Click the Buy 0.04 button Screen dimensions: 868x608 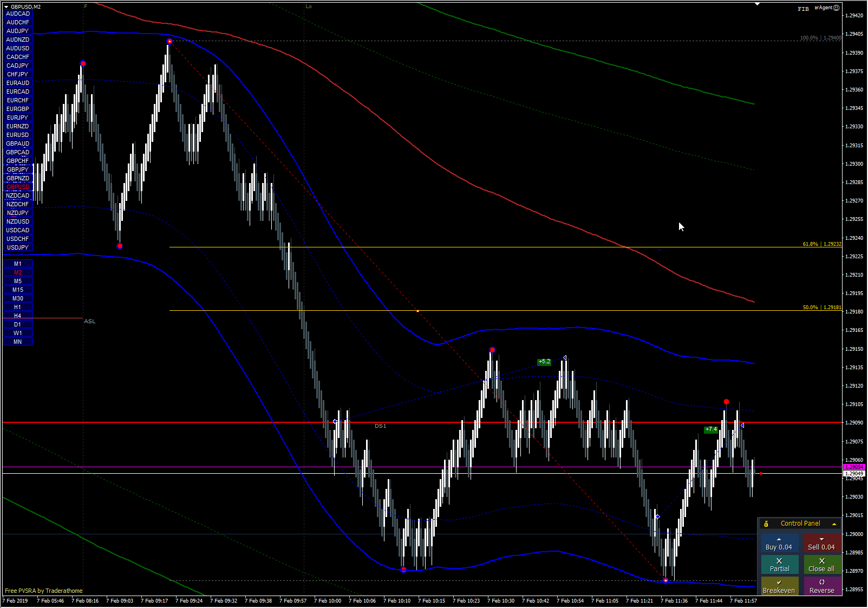[779, 544]
